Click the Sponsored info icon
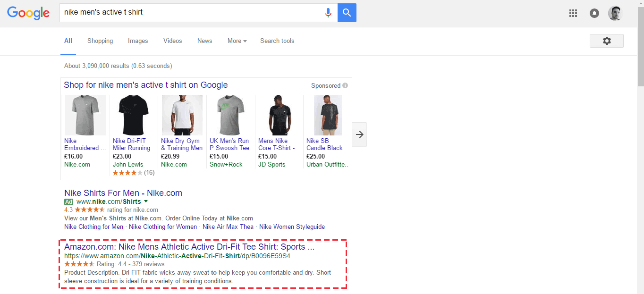644x294 pixels. click(x=345, y=85)
